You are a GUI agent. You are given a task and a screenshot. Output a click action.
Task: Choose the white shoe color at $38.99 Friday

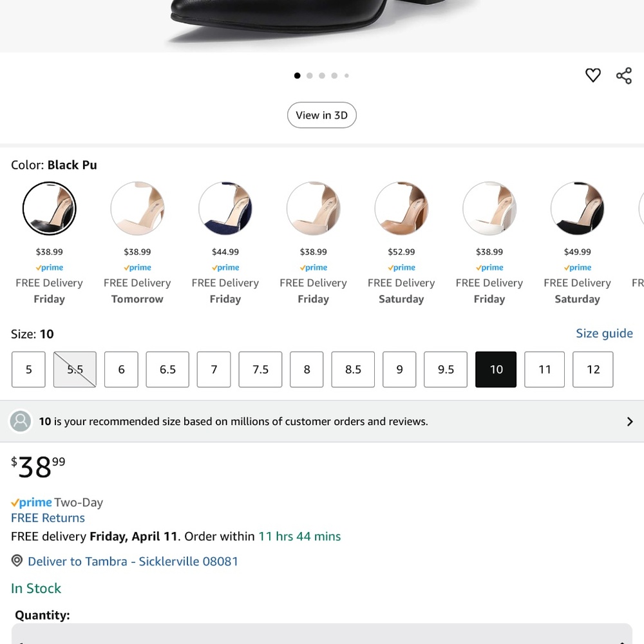[489, 208]
